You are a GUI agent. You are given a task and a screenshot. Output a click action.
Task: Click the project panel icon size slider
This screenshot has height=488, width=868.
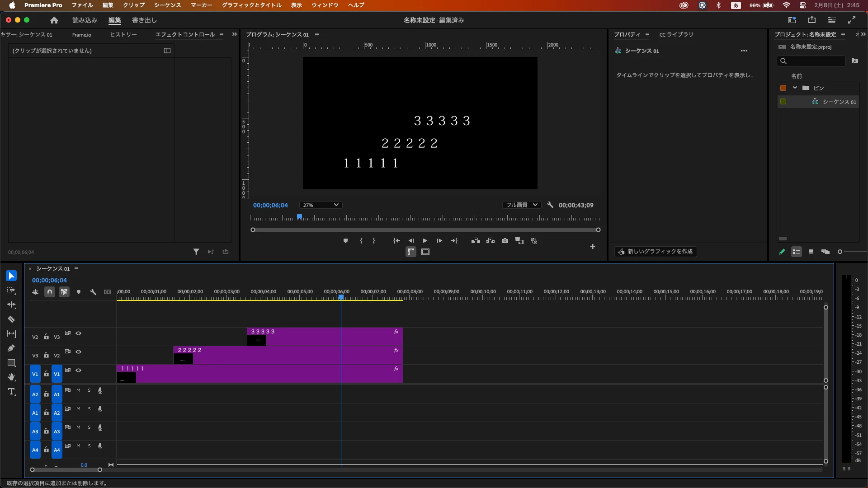(x=840, y=252)
